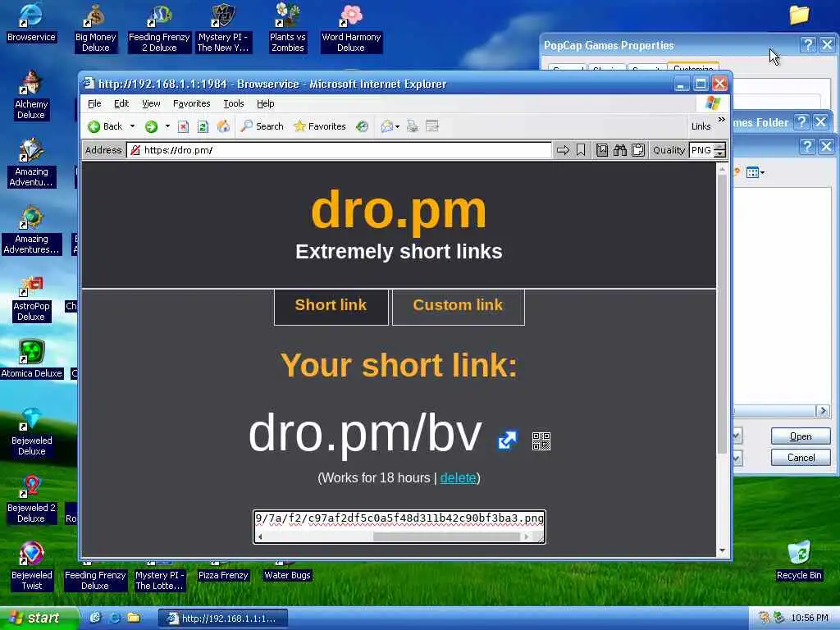Image resolution: width=840 pixels, height=630 pixels.
Task: Open the Help menu
Action: click(x=265, y=103)
